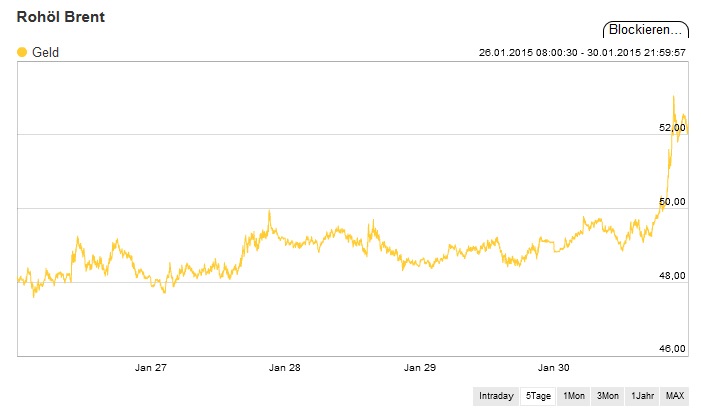The image size is (702, 419).
Task: Click the date range timestamp text
Action: click(582, 53)
